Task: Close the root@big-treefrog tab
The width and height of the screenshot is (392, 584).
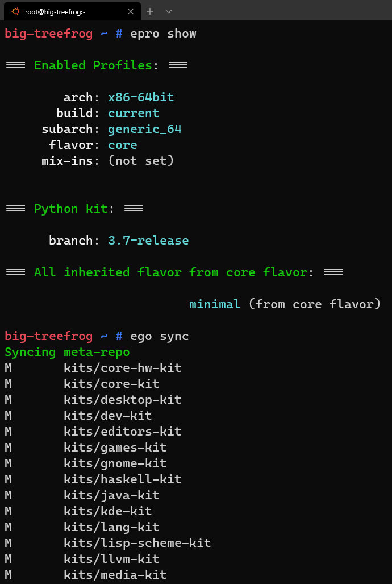Action: tap(131, 11)
